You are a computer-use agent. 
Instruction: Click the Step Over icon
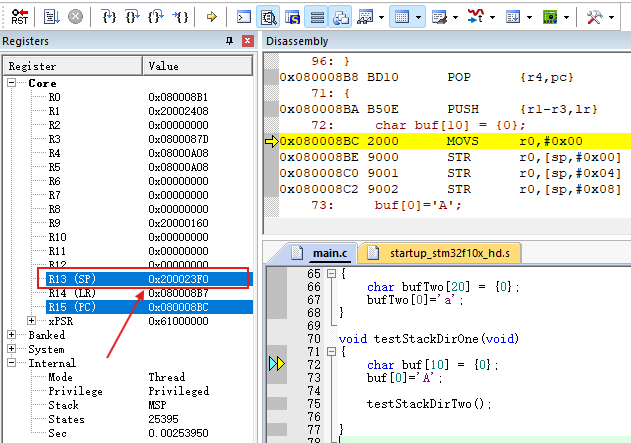(132, 17)
